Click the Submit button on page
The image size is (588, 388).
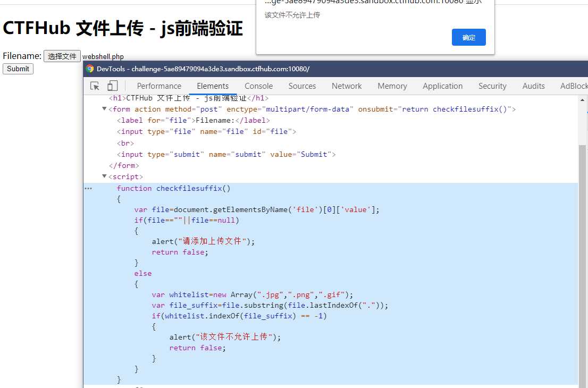pyautogui.click(x=18, y=69)
